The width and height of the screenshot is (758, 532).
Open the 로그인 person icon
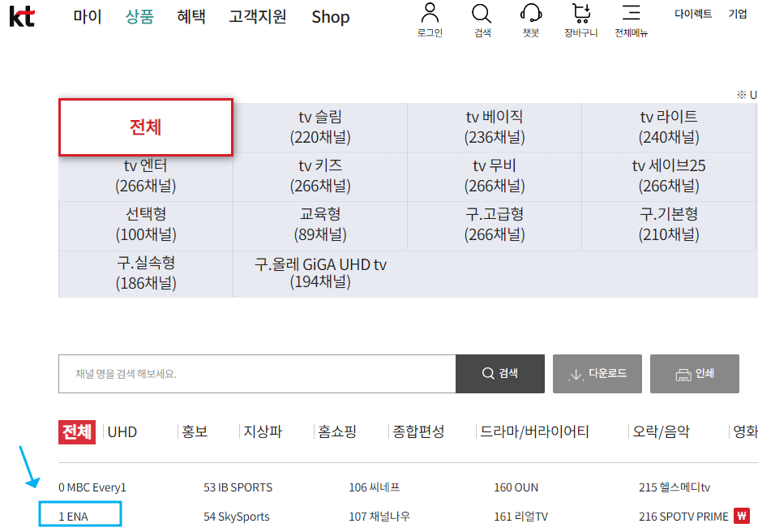430,13
